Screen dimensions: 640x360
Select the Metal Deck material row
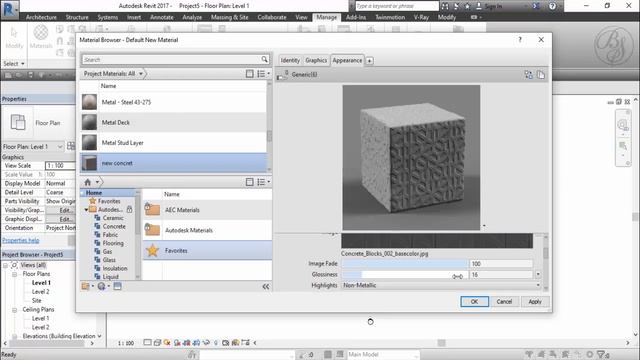click(x=173, y=122)
